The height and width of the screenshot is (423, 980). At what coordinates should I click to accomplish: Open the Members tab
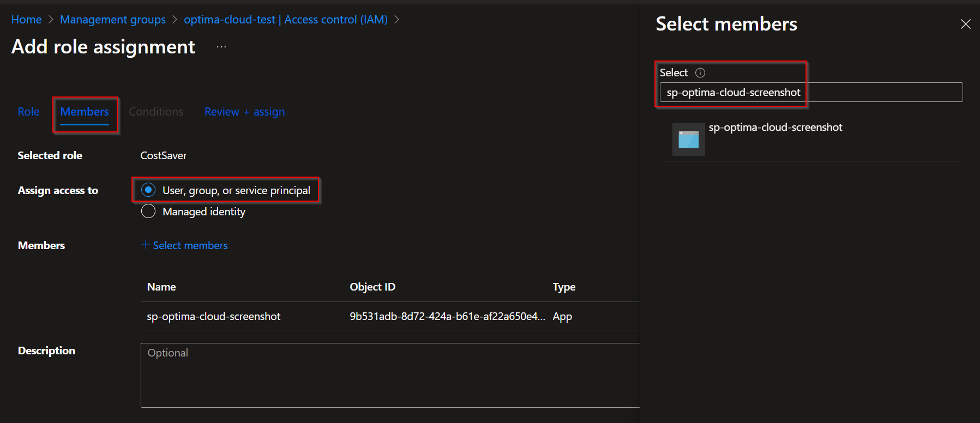pos(85,112)
